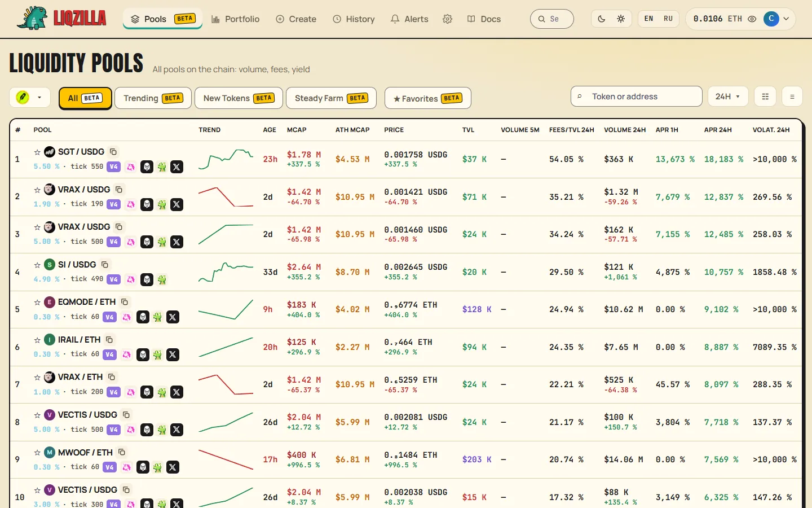Open the settings gear in the top navigation
812x508 pixels.
(x=448, y=19)
